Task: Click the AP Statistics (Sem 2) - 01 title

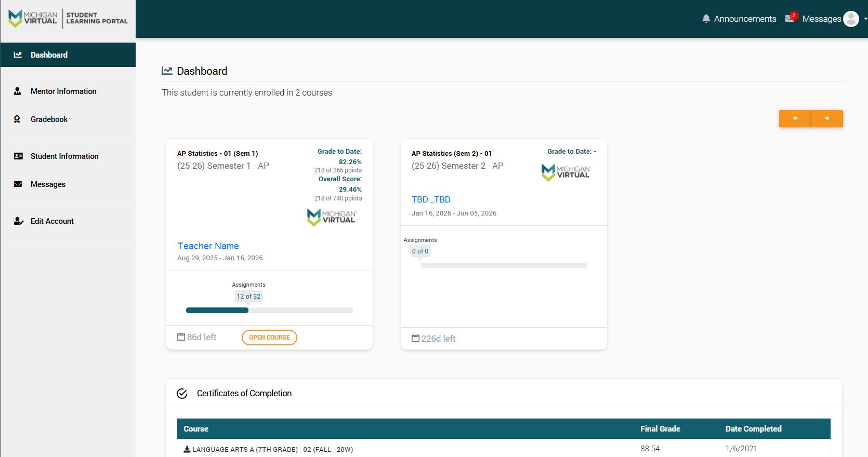Action: [x=452, y=153]
